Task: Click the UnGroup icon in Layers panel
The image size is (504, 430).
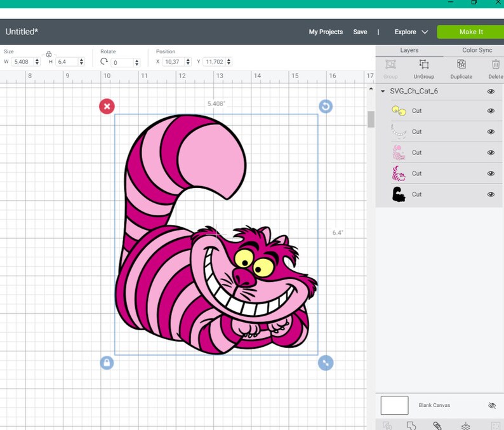Action: (424, 64)
